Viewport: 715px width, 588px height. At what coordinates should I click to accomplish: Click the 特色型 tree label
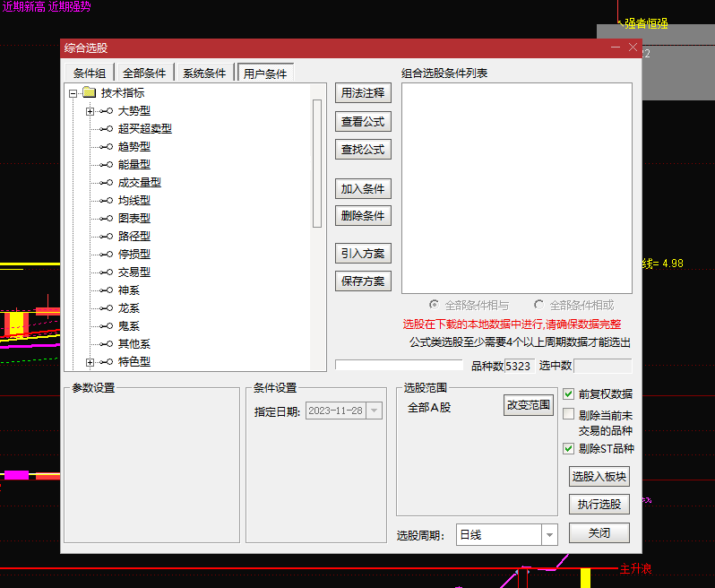[134, 362]
